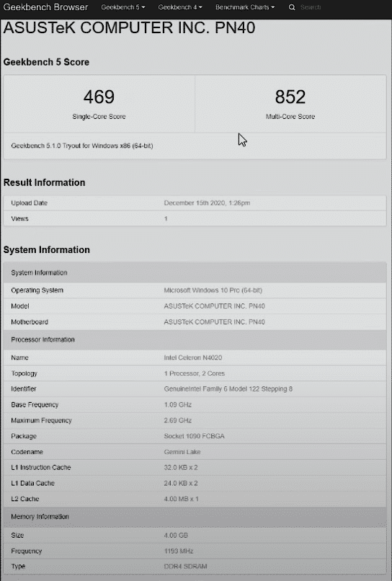Screen dimensions: 392x581
Task: Open the Geekbench 5 dropdown menu
Action: [123, 7]
